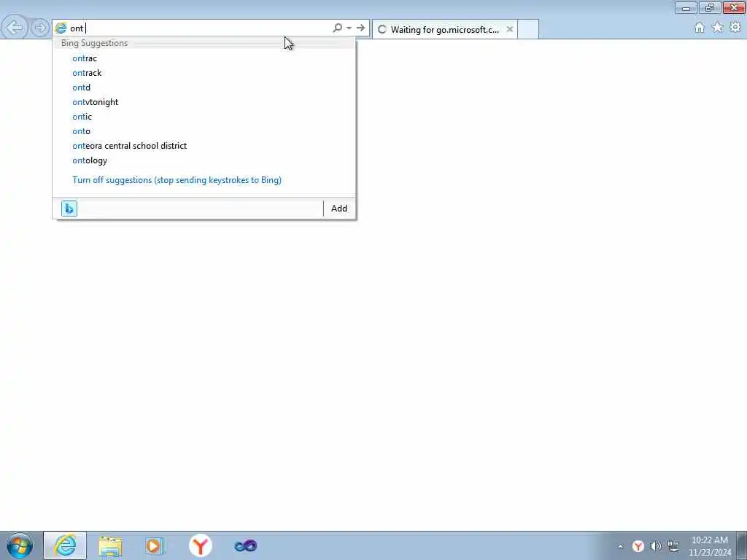This screenshot has height=560, width=747.
Task: Click the Show desktop strip
Action: click(x=742, y=545)
